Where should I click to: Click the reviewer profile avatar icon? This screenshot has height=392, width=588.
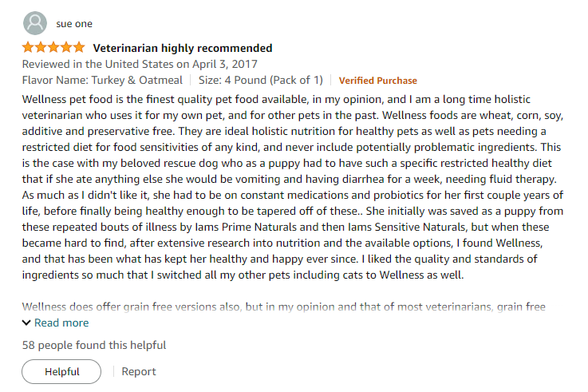[x=35, y=23]
